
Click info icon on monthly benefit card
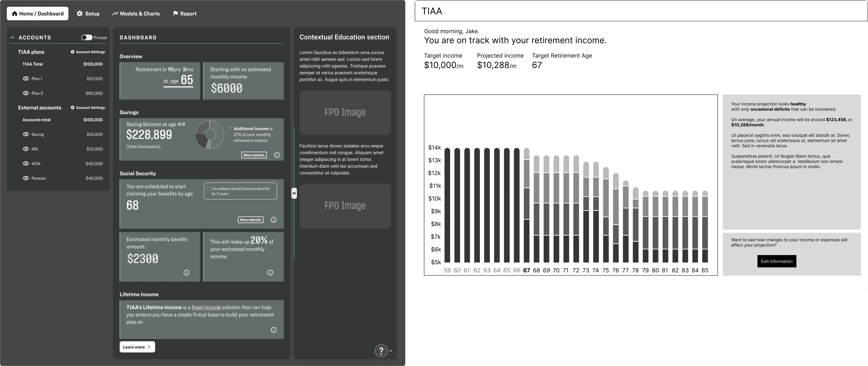click(186, 273)
